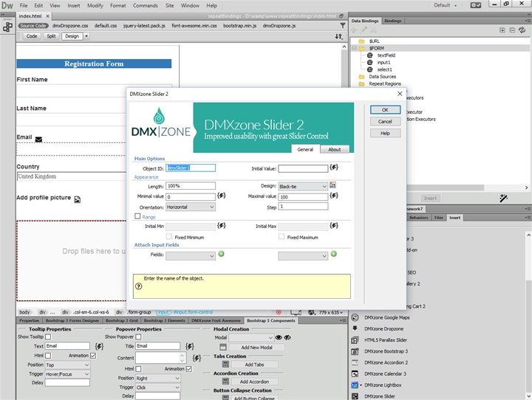Open the second attach input fields dropdown
The image size is (532, 400).
pyautogui.click(x=303, y=256)
